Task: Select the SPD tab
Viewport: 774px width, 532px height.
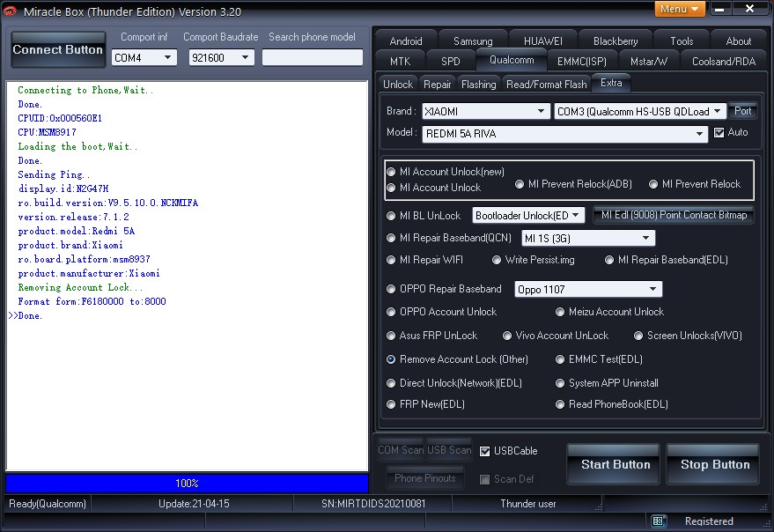Action: click(450, 62)
